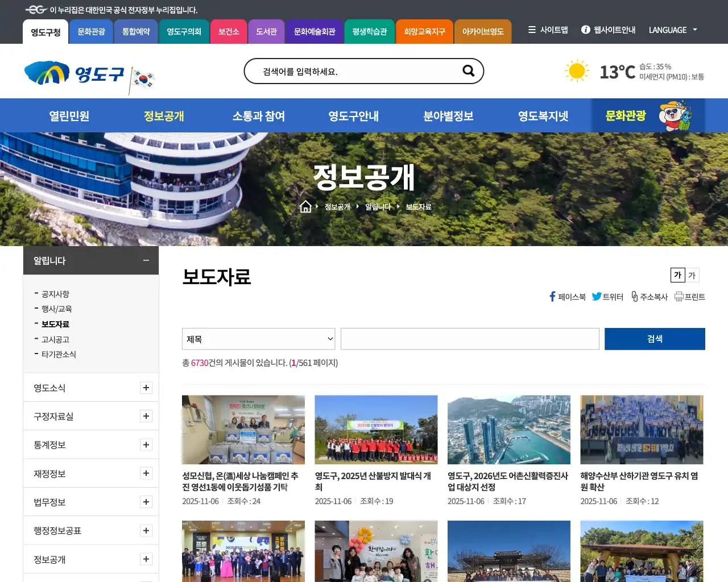Viewport: 728px width, 582px height.
Task: Open the 보건소 tab
Action: (x=229, y=32)
